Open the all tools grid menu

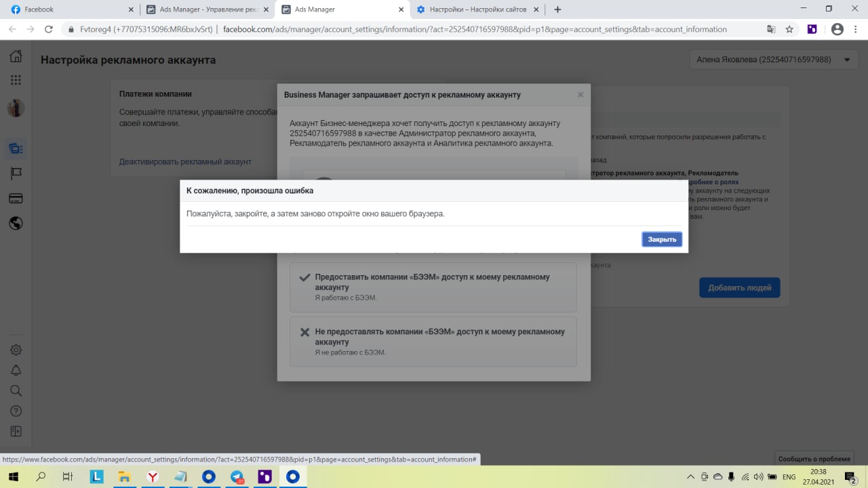[x=16, y=80]
